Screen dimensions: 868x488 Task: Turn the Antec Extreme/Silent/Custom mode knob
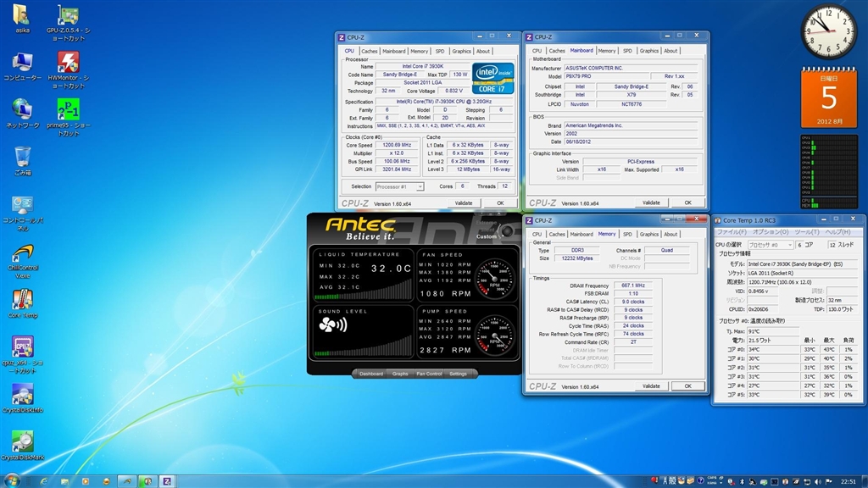pos(507,230)
